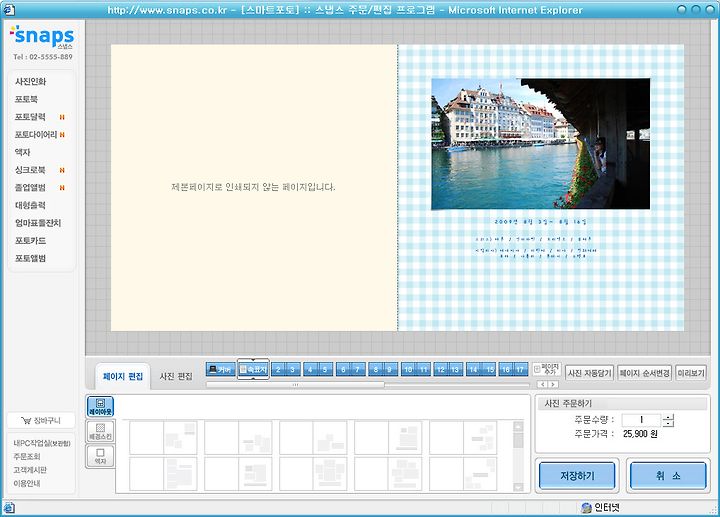Viewport: 720px width, 517px height.
Task: Go to page spread 4-5
Action: pyautogui.click(x=318, y=369)
